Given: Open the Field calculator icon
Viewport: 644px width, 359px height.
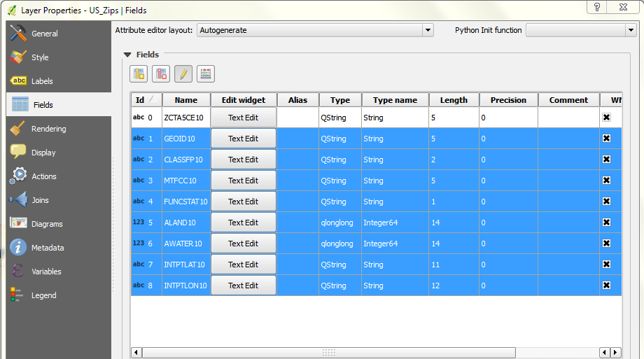Looking at the screenshot, I should point(205,74).
